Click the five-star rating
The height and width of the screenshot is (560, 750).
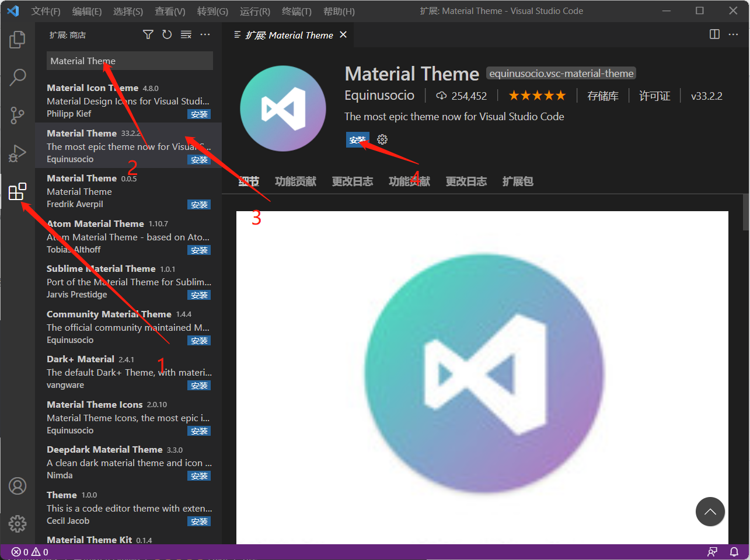(x=537, y=96)
